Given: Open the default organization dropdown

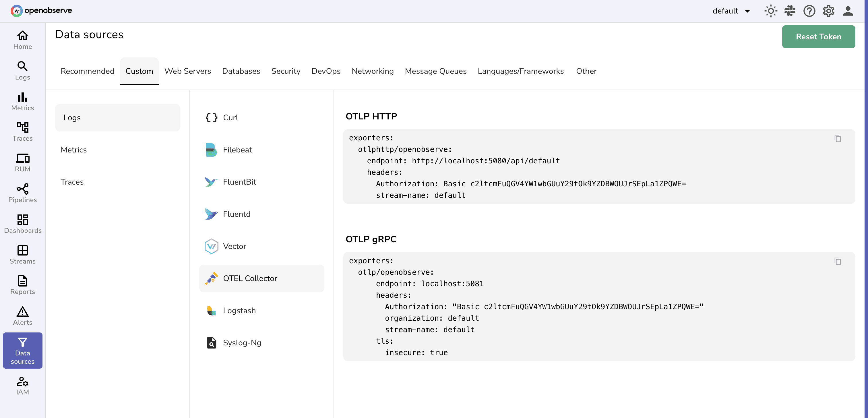Looking at the screenshot, I should [731, 11].
